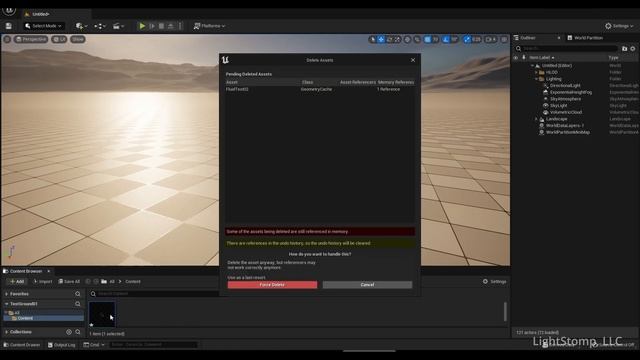Select SkyLight in Outliner

[558, 105]
